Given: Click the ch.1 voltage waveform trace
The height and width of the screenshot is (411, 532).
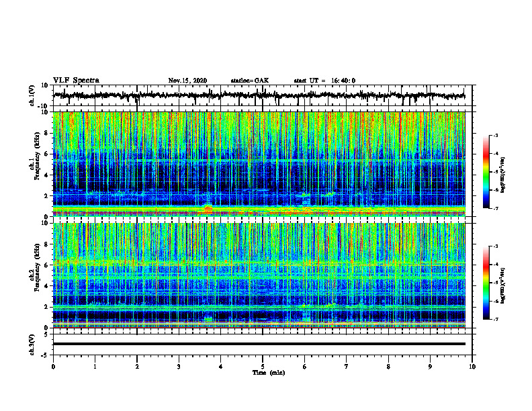Looking at the screenshot, I should (259, 95).
